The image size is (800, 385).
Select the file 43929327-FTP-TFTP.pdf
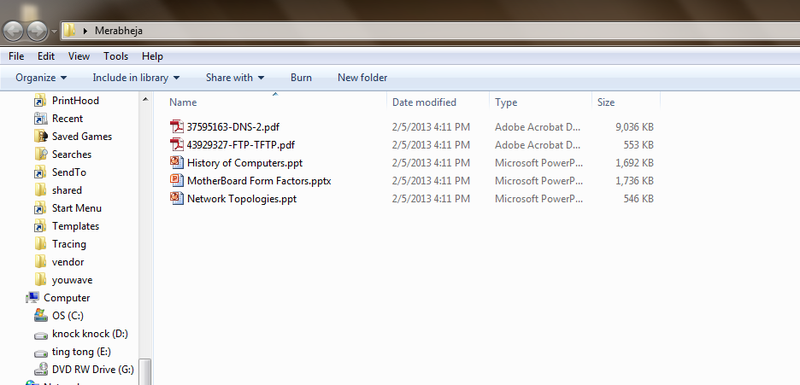[241, 145]
